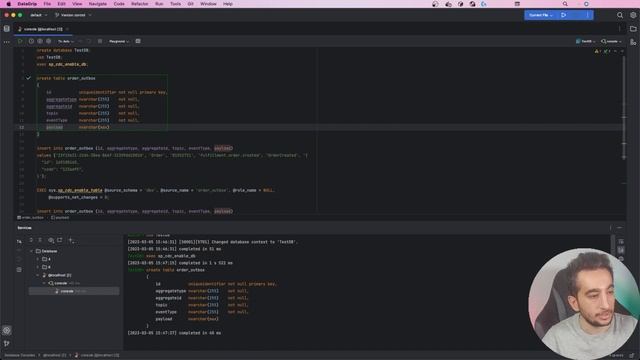The height and width of the screenshot is (360, 640).
Task: Click collapse all icon in Services toolbar
Action: (x=40, y=240)
